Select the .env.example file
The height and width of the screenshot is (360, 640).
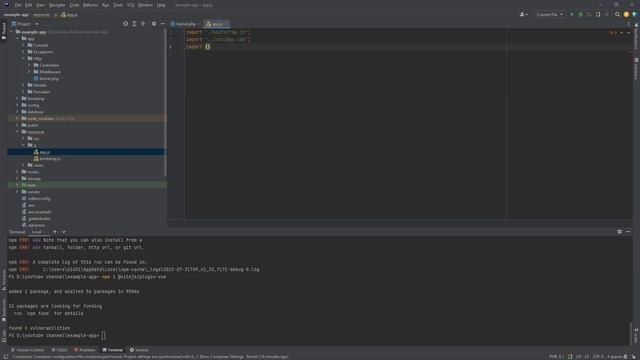tap(39, 212)
